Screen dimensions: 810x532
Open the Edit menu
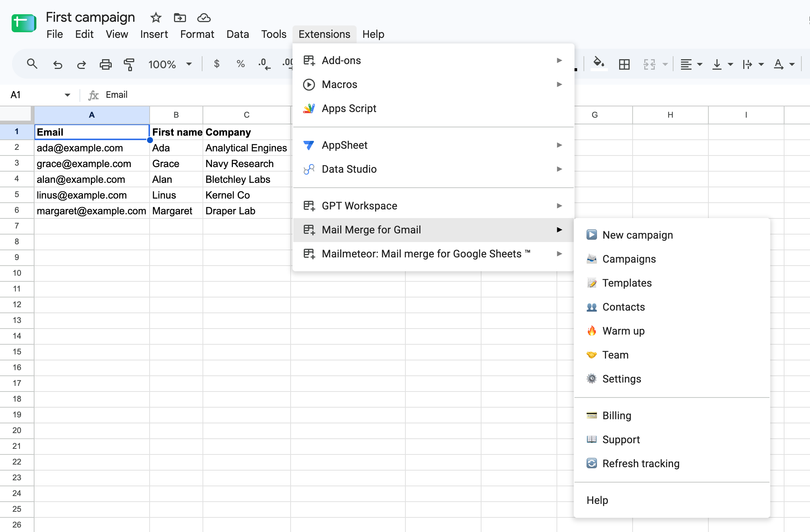coord(84,34)
